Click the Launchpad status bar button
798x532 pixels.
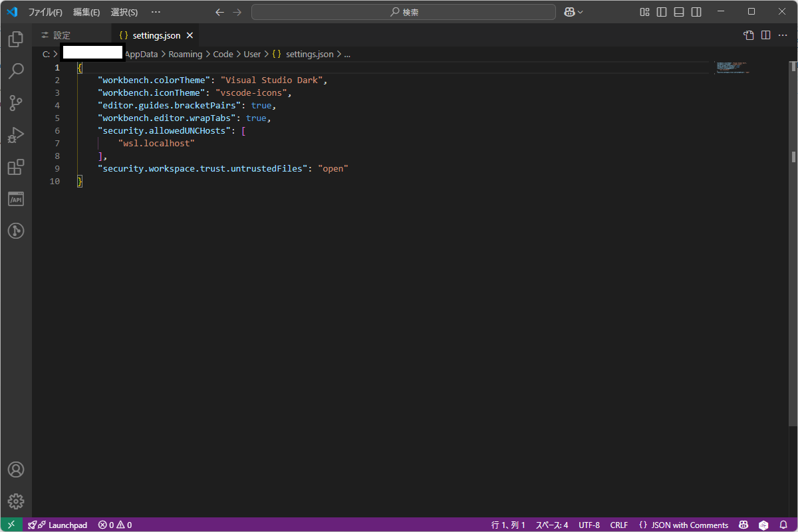point(58,525)
